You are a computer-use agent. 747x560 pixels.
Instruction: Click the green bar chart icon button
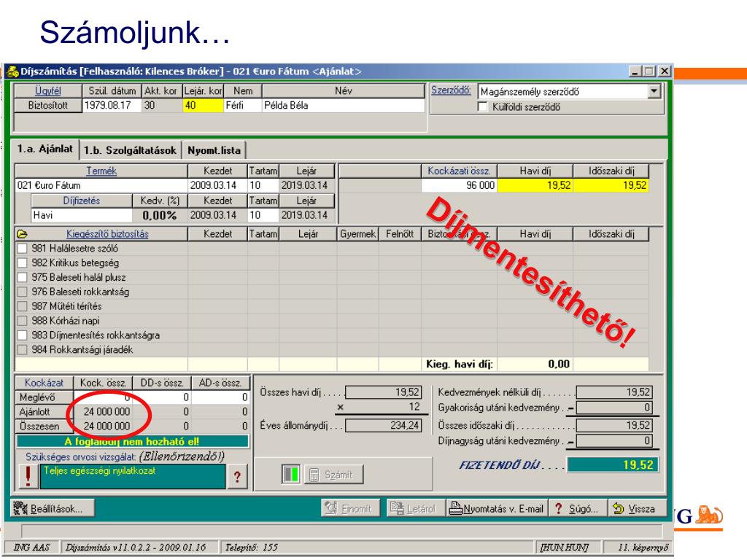pos(290,474)
